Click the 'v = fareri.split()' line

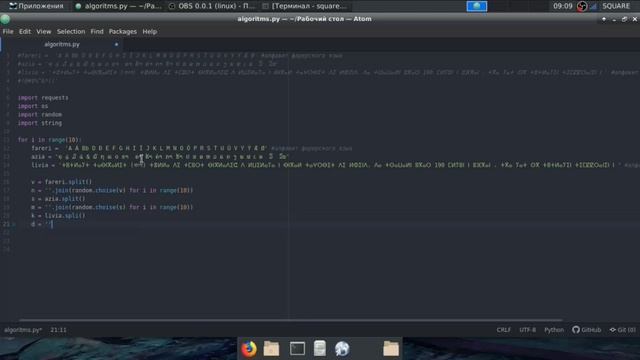click(62, 182)
